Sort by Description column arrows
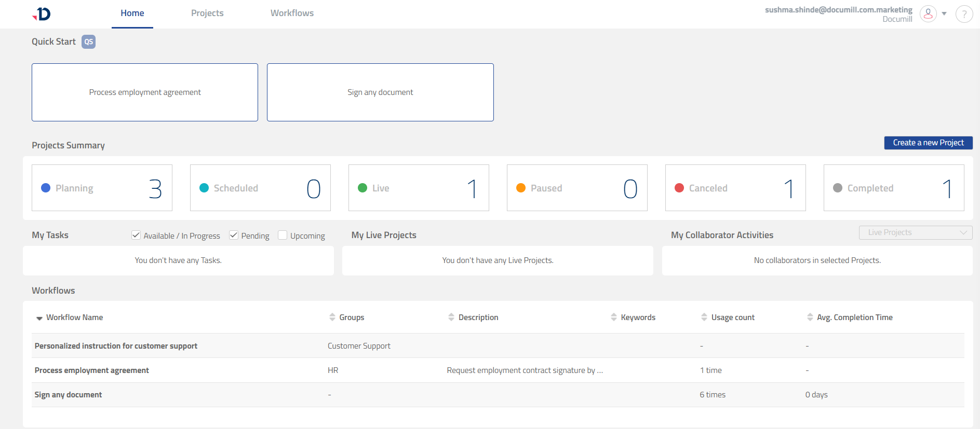 [x=451, y=317]
